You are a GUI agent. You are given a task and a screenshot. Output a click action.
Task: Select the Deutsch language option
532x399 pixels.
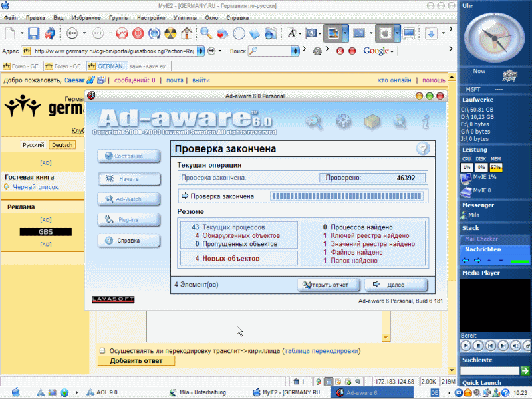(x=62, y=145)
